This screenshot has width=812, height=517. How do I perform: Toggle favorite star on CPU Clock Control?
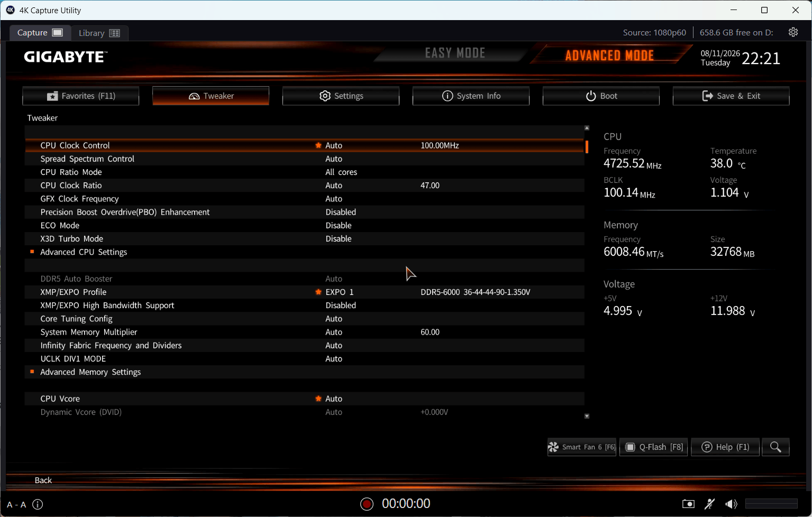tap(318, 145)
